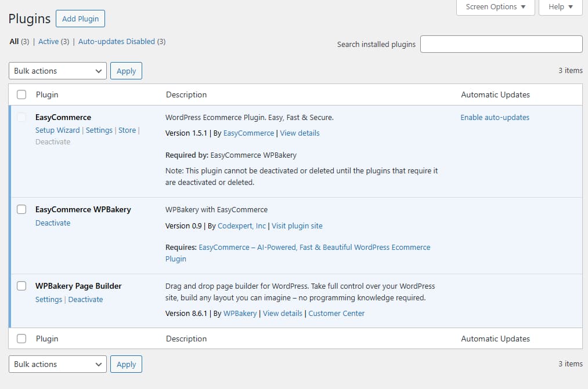Deactivate the EasyCommerce WPBakery plugin
This screenshot has height=389, width=588.
(x=53, y=223)
